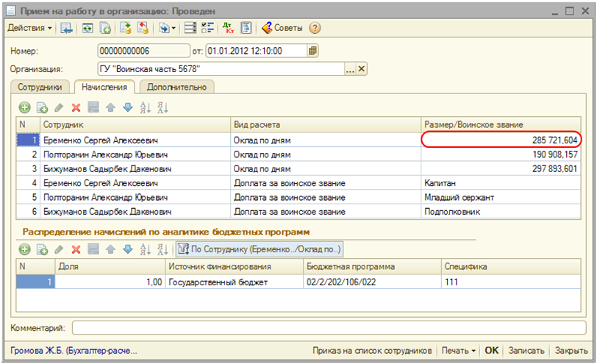Image resolution: width=597 pixels, height=364 pixels.
Task: Toggle the По Сотруднику filter button
Action: point(259,249)
